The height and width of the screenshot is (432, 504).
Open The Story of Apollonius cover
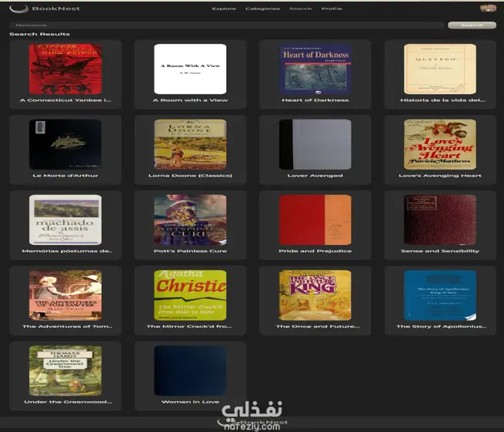click(440, 295)
